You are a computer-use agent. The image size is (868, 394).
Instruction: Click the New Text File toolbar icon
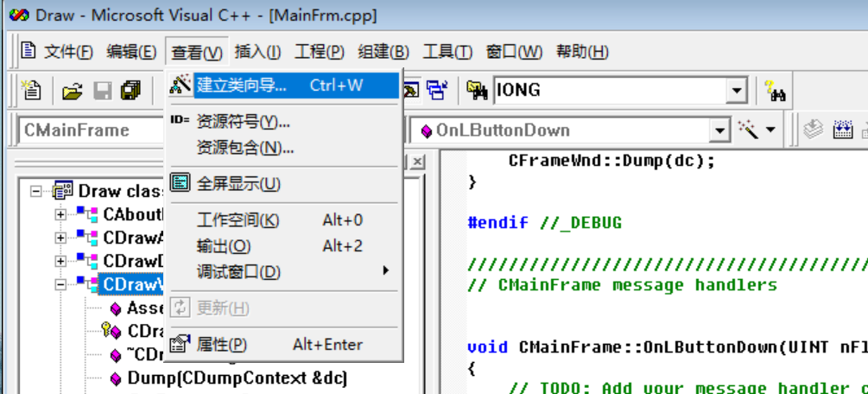click(31, 91)
